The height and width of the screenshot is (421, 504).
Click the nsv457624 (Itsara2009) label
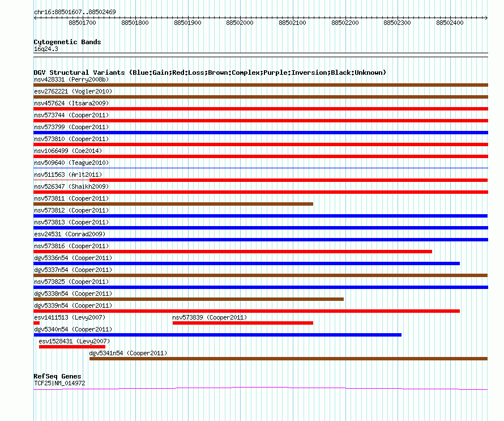71,103
